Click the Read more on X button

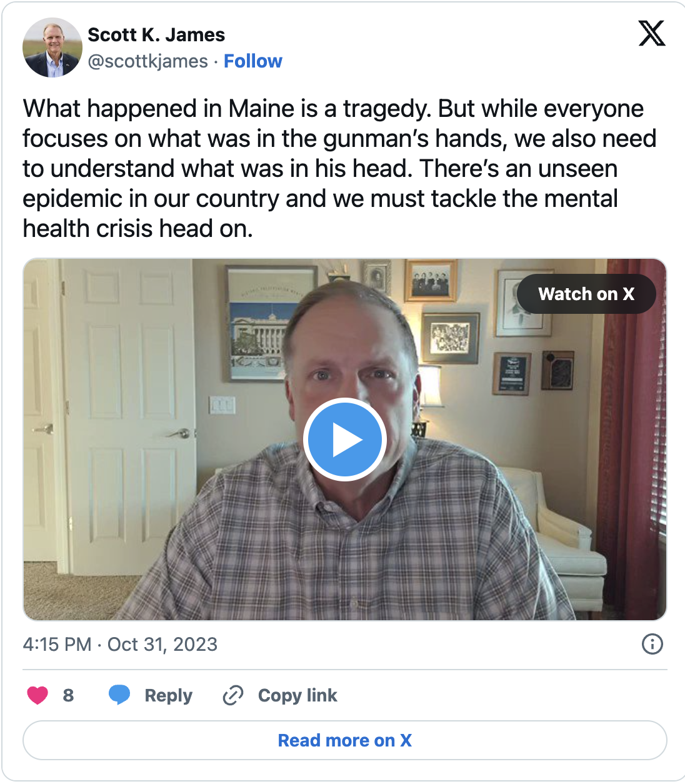click(344, 740)
